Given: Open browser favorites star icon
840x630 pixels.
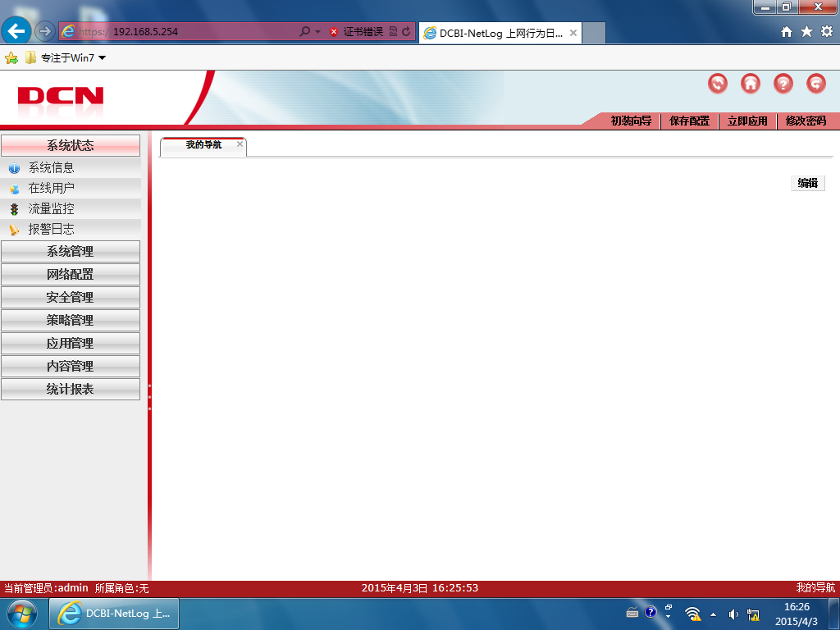Looking at the screenshot, I should point(806,32).
